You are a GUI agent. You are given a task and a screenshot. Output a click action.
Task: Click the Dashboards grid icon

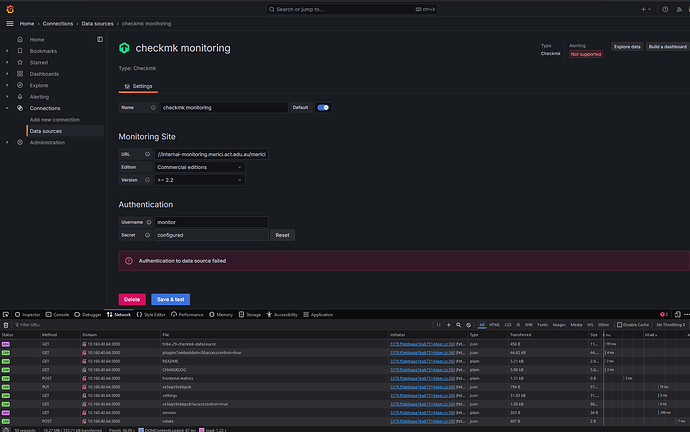point(20,74)
